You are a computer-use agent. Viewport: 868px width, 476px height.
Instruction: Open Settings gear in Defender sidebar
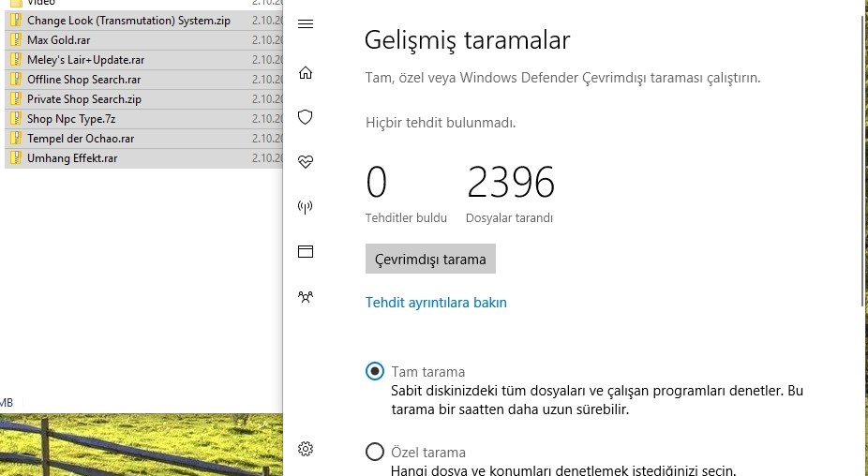tap(306, 448)
